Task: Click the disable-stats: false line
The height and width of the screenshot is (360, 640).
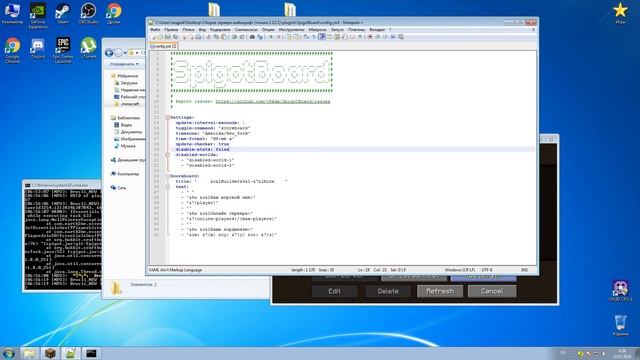Action: (x=202, y=150)
